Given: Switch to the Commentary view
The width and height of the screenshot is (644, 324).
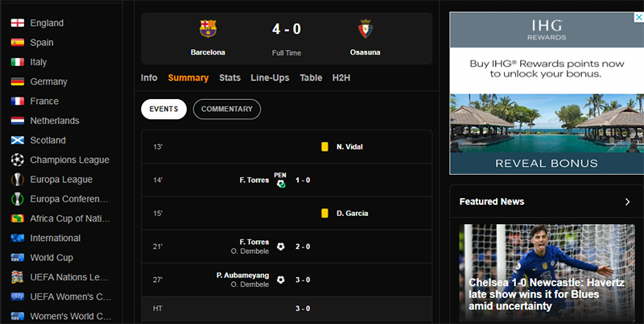Looking at the screenshot, I should pos(227,109).
